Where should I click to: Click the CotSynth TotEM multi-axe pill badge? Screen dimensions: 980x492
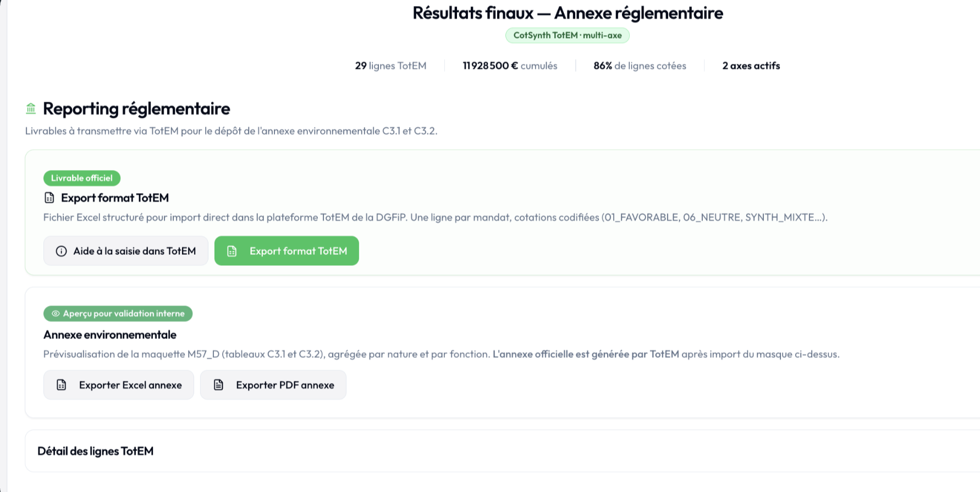pyautogui.click(x=568, y=35)
